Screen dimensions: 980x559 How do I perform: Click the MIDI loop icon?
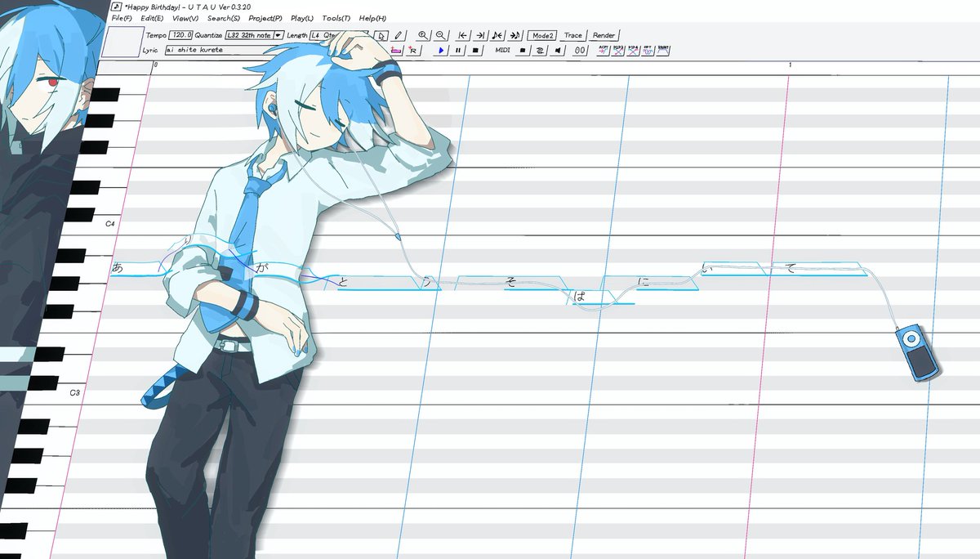click(x=540, y=50)
